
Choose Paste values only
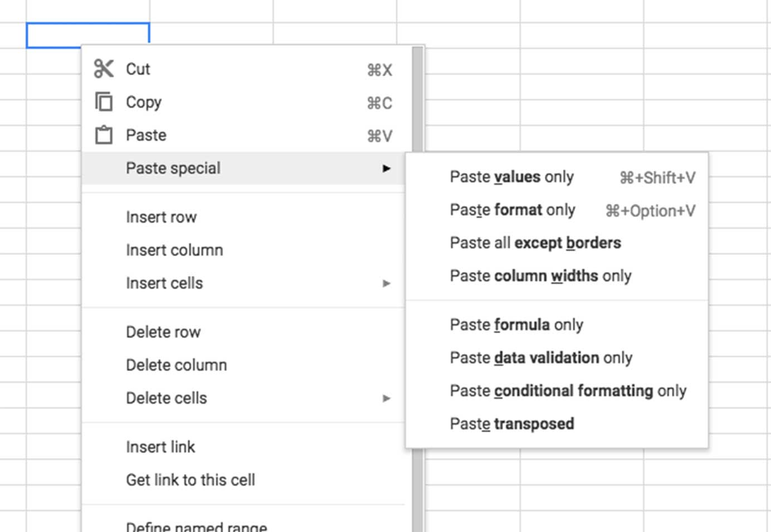(511, 177)
